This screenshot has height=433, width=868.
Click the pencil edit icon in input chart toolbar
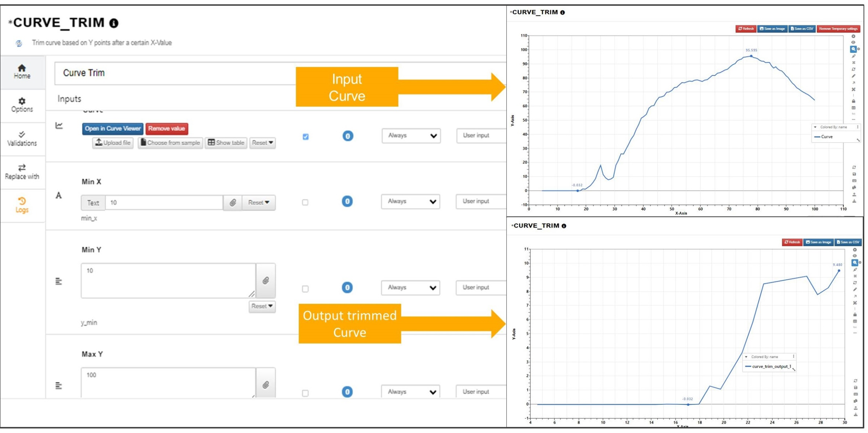[853, 76]
